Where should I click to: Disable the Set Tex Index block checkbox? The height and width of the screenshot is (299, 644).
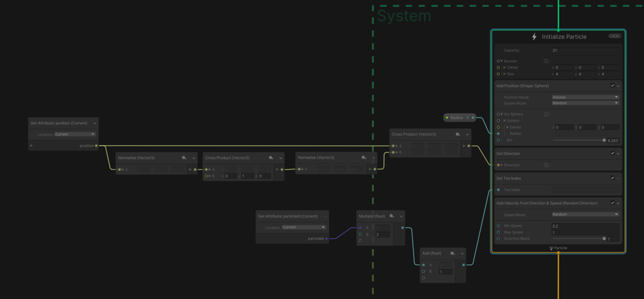[612, 178]
